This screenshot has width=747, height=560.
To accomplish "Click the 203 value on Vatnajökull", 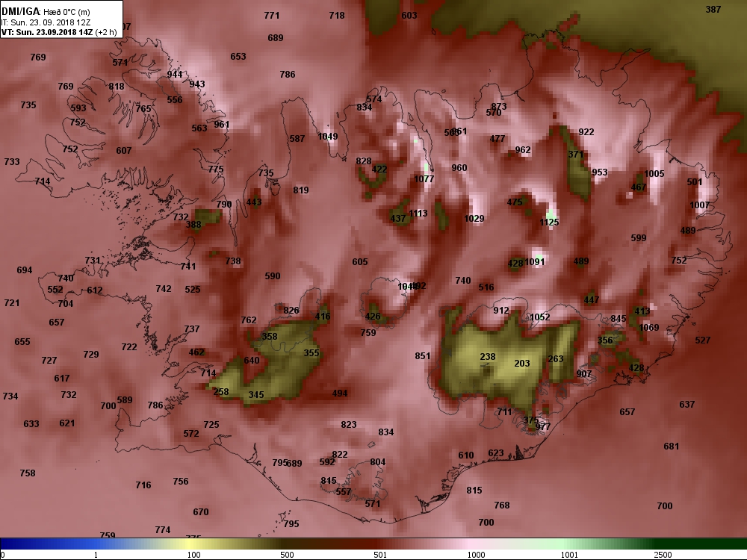I will click(522, 363).
